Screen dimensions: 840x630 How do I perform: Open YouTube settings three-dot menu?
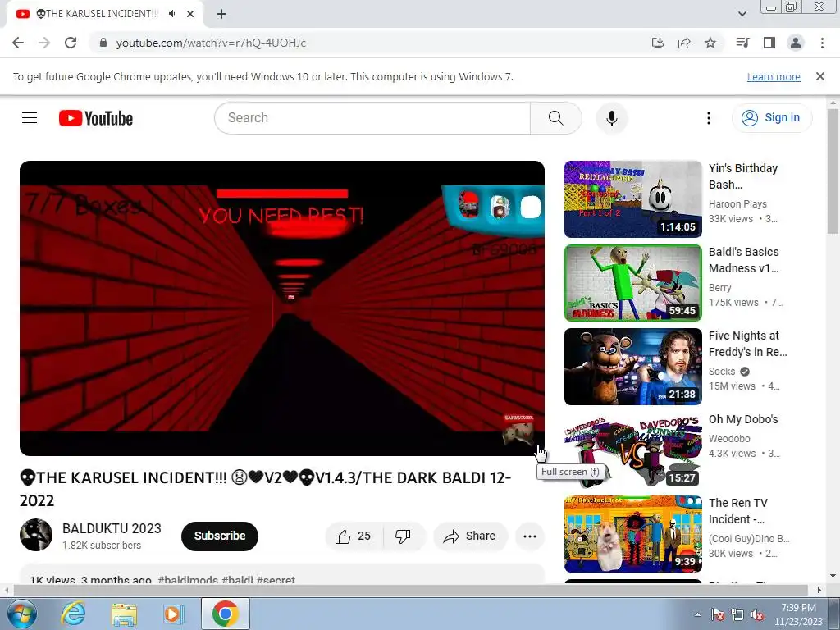point(708,118)
